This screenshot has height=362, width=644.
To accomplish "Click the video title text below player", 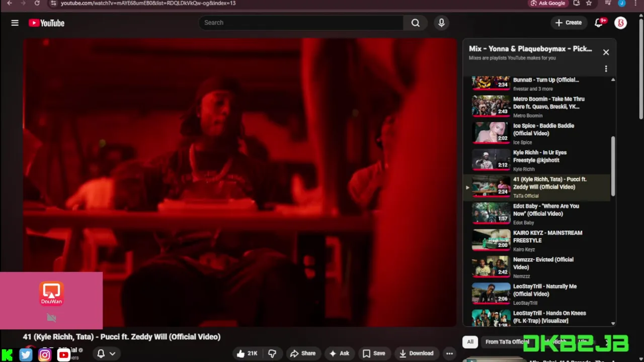I will click(122, 337).
